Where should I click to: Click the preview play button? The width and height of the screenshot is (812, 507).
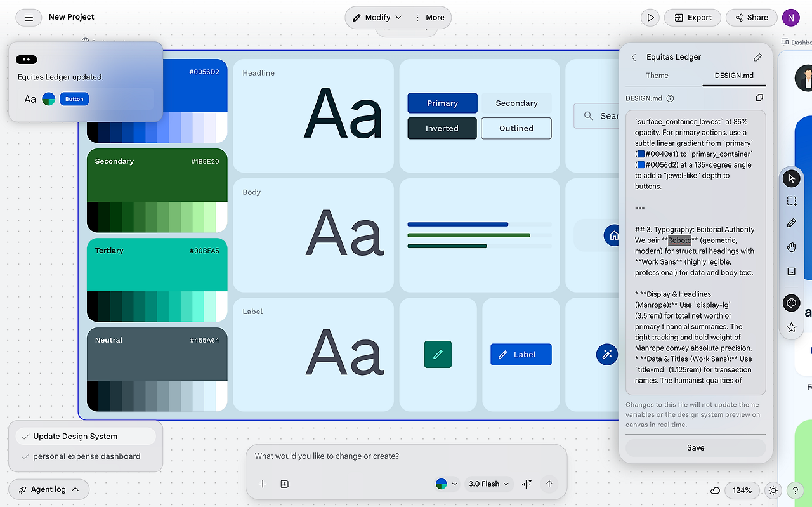[650, 18]
